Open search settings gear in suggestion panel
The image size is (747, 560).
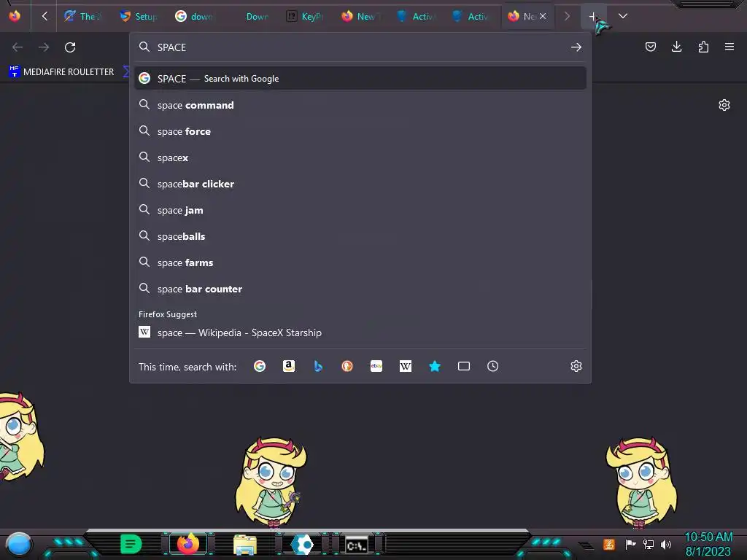pos(576,366)
